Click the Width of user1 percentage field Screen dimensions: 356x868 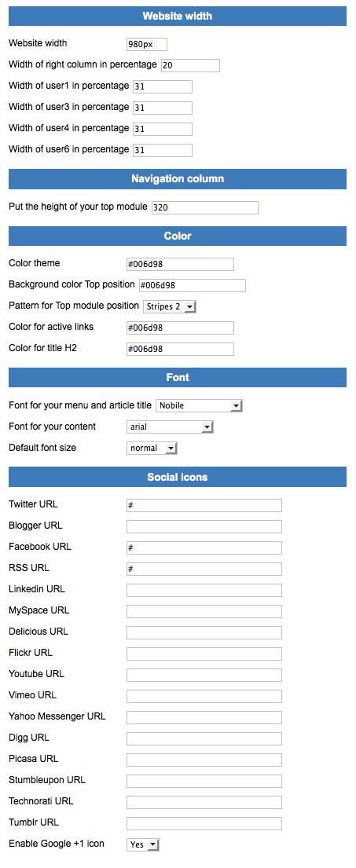163,86
